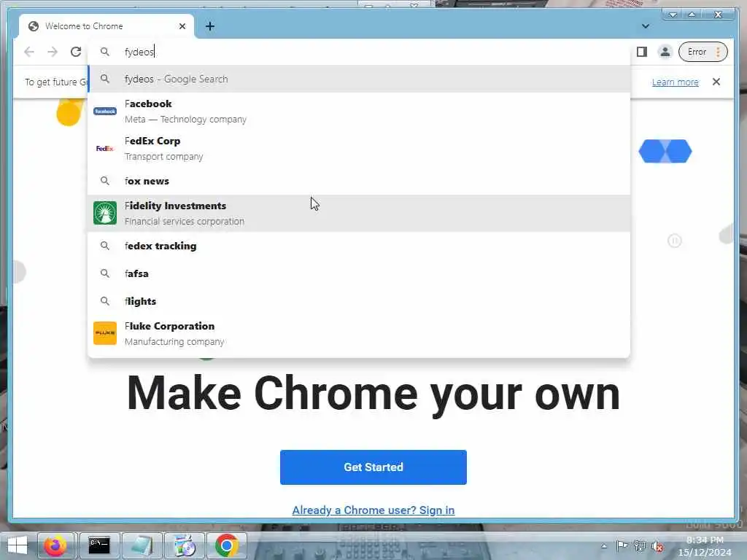Click the Fluke yellow logo icon
The height and width of the screenshot is (560, 747).
tap(105, 333)
